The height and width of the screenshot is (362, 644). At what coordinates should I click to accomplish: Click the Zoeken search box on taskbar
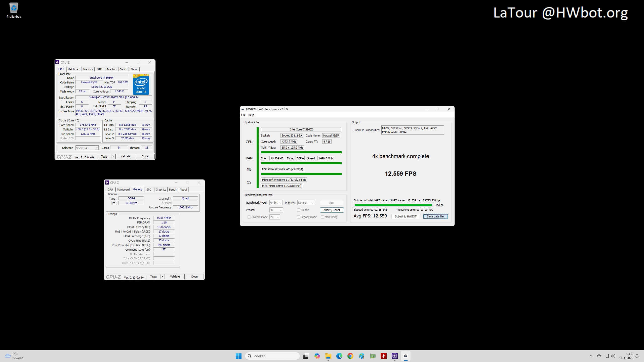(272, 356)
